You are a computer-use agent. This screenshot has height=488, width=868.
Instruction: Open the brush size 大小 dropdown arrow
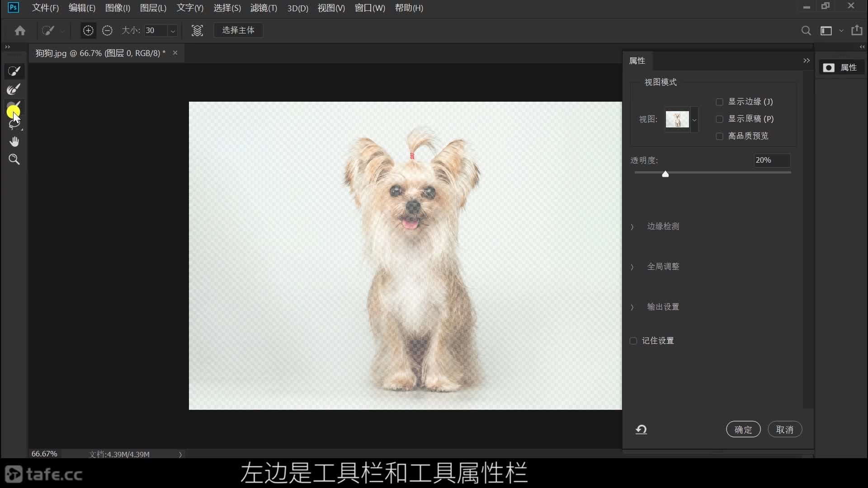tap(173, 30)
